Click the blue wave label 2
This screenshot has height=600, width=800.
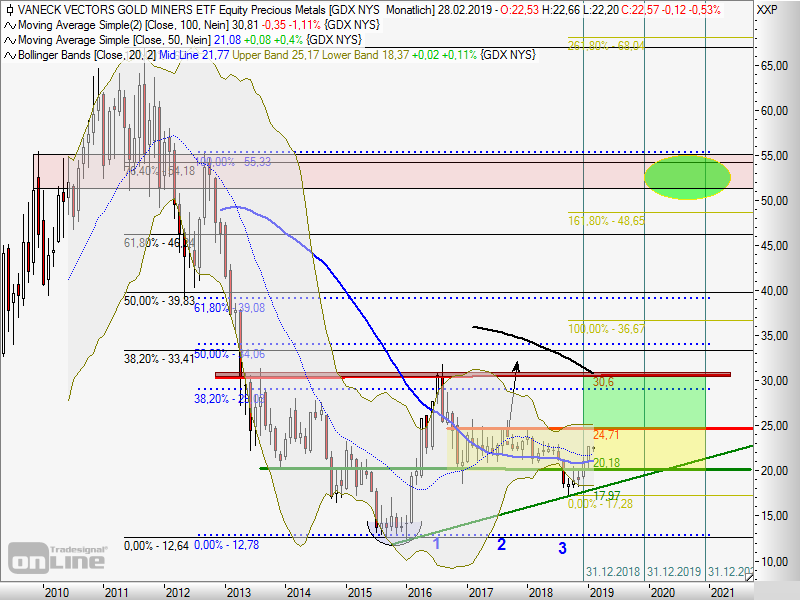[x=502, y=544]
